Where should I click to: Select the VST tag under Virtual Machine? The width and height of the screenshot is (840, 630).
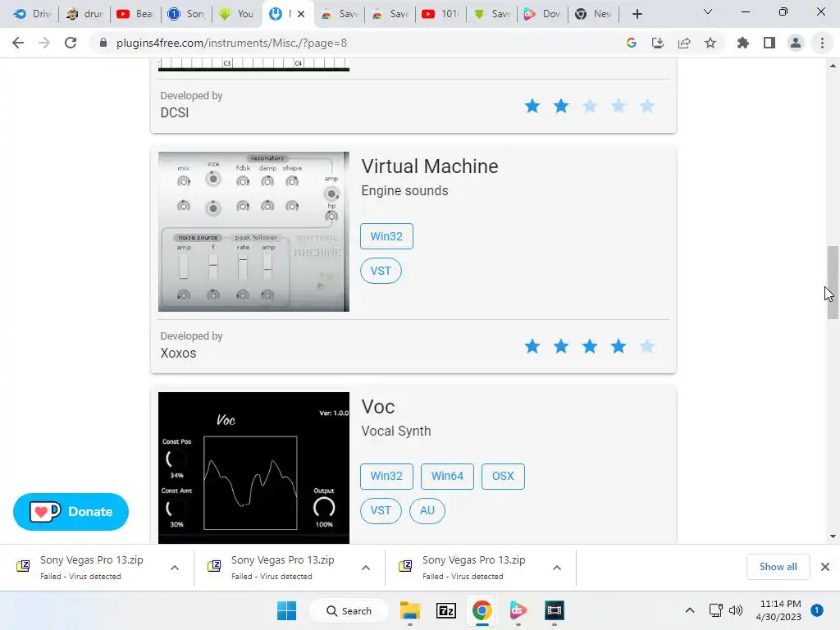[381, 271]
